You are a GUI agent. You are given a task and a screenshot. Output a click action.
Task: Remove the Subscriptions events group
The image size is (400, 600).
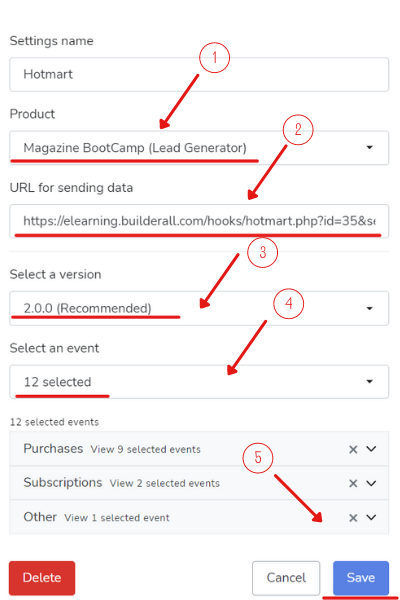(353, 483)
